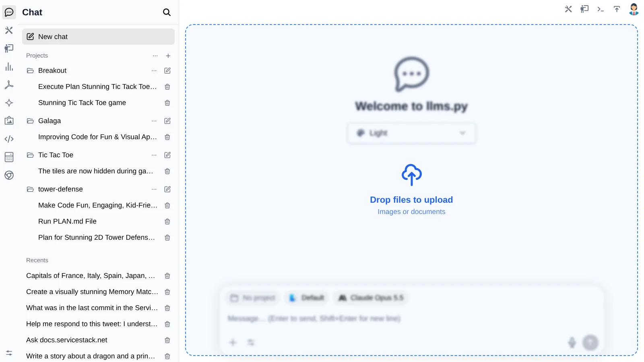Open the flag-person icon in top-right toolbar
644x362 pixels.
[x=584, y=9]
